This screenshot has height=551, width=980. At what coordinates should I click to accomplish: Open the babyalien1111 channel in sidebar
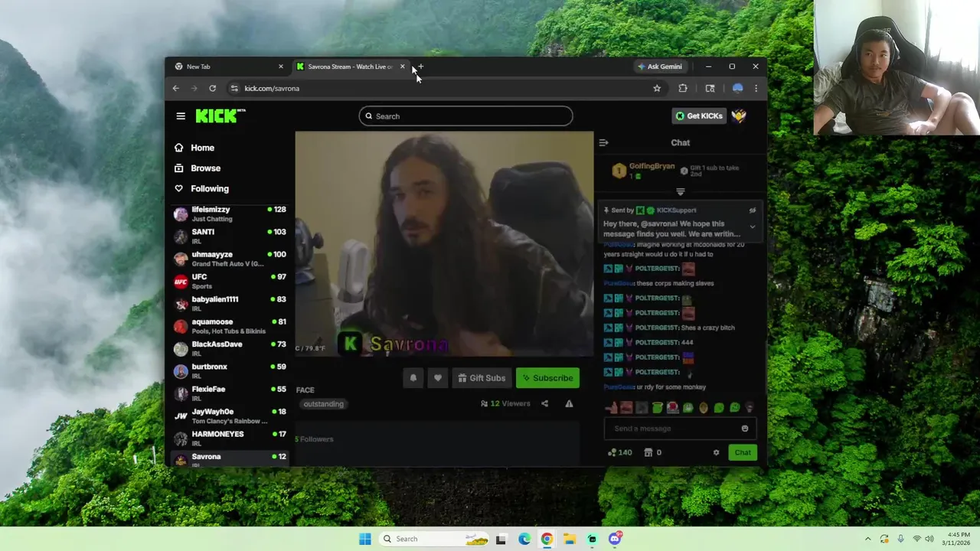(230, 304)
